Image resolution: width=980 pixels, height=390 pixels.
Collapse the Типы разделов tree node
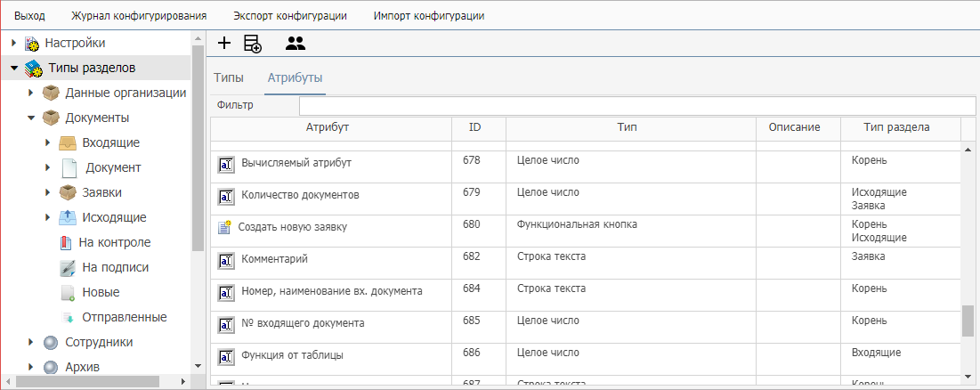coord(14,68)
